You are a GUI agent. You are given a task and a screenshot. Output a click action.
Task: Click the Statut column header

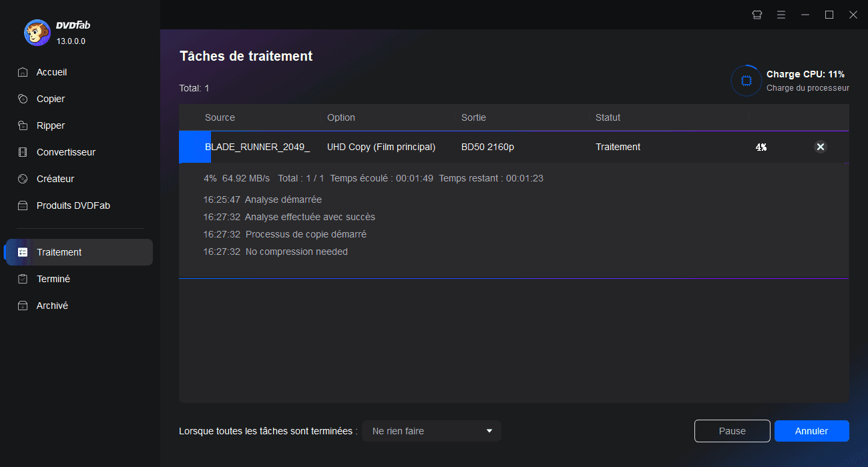coord(608,117)
